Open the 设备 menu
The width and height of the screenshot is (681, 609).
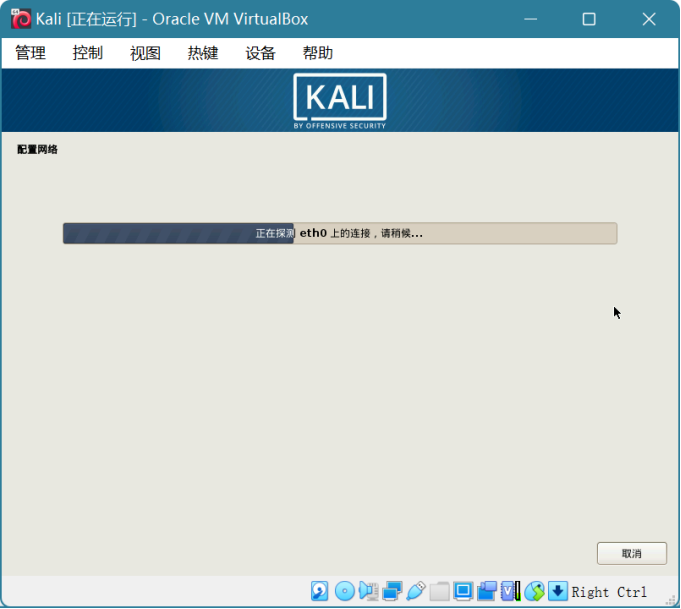[260, 53]
